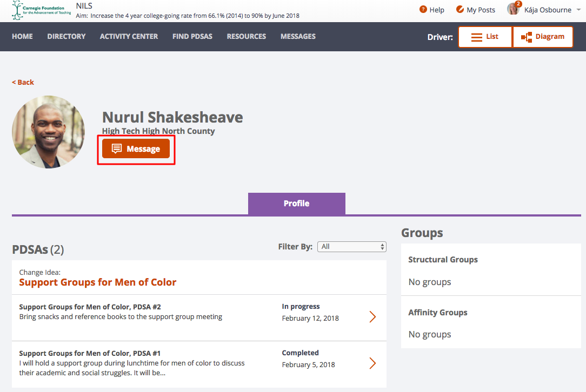This screenshot has height=392, width=586.
Task: Open the Resources menu item
Action: (x=247, y=37)
